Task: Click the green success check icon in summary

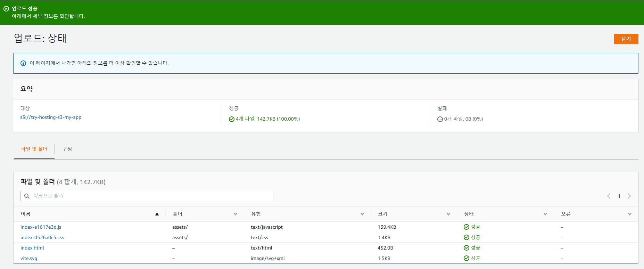Action: [x=232, y=119]
